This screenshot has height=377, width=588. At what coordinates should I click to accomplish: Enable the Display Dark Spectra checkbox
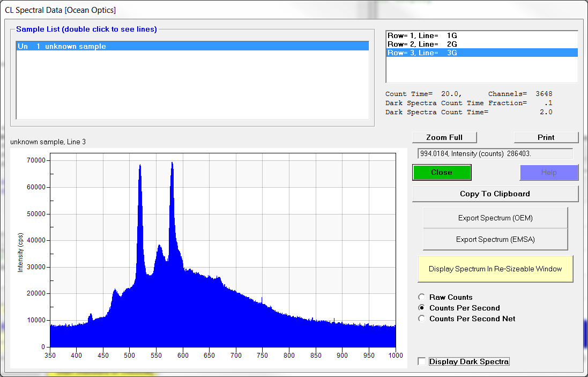[x=422, y=361]
